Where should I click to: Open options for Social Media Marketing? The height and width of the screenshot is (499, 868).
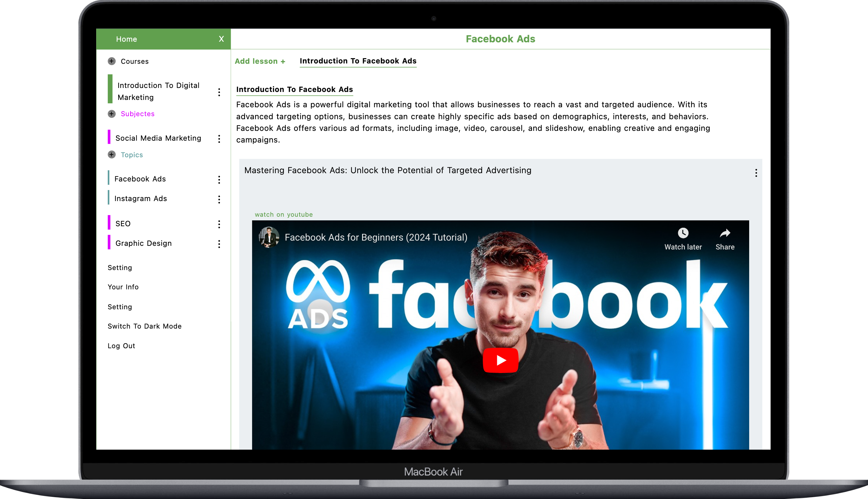(219, 139)
